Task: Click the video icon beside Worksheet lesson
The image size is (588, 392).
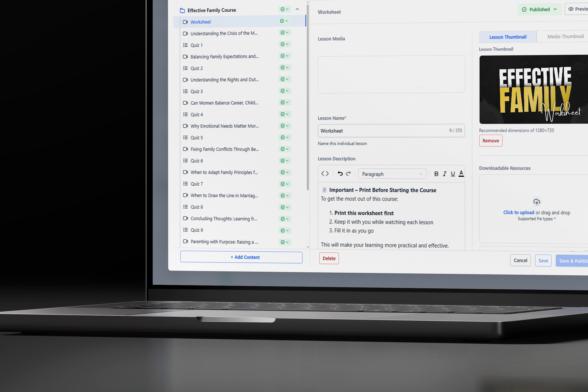Action: coord(185,22)
